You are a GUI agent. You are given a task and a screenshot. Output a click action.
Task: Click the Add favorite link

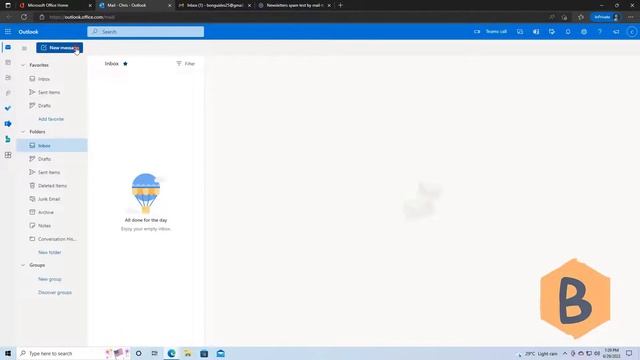pos(51,119)
